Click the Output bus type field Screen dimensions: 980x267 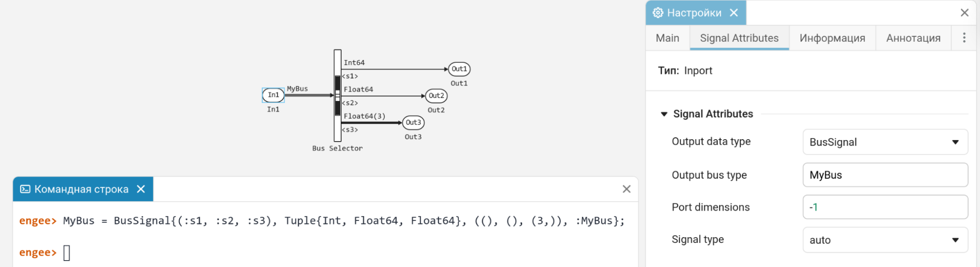885,175
